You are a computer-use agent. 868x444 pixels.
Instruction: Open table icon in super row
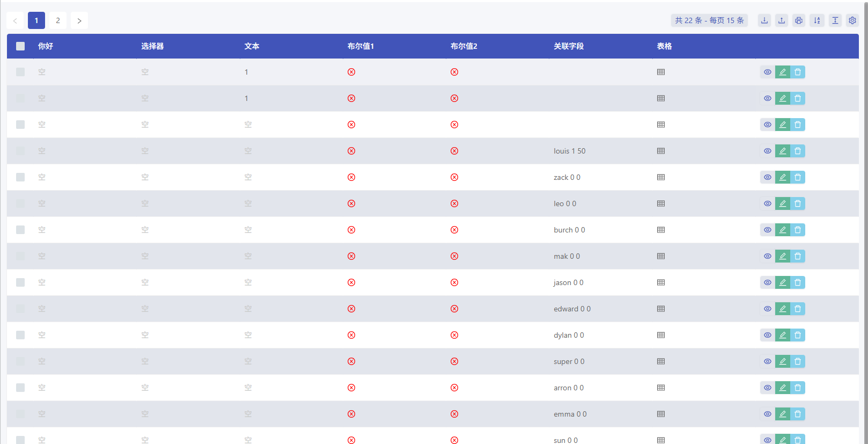coord(661,361)
